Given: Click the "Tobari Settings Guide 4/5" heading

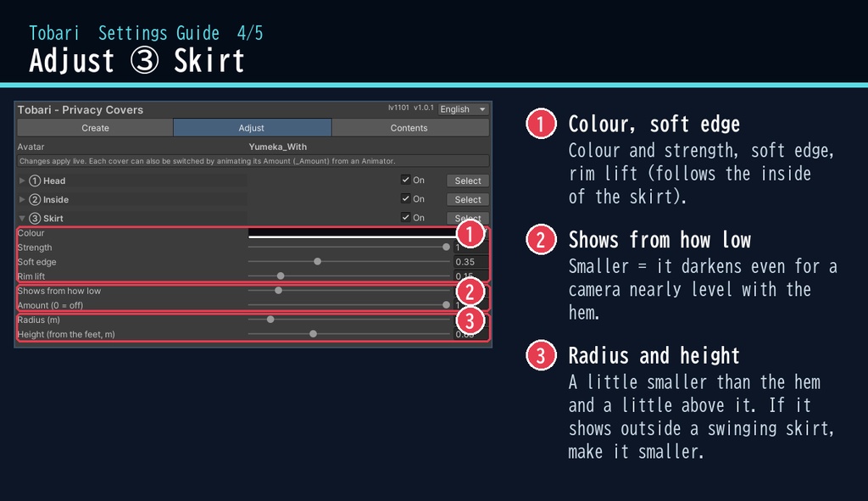Looking at the screenshot, I should point(146,33).
